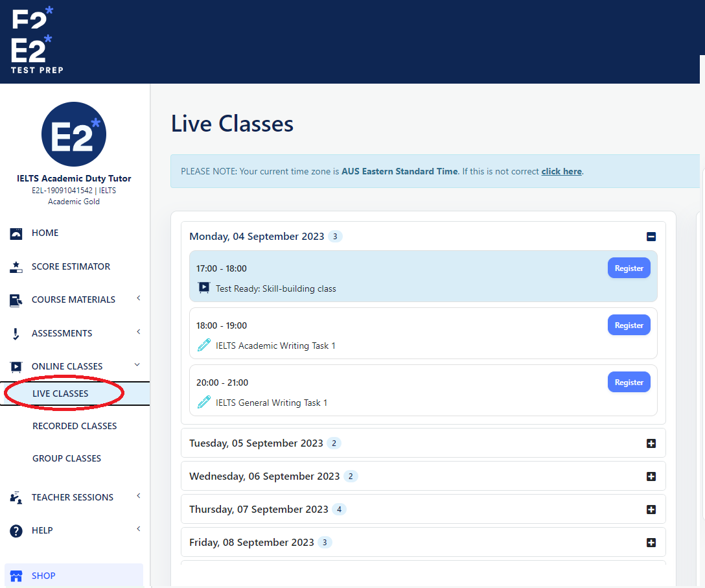Screen dimensions: 705x588
Task: Click the Home icon in sidebar
Action: pos(16,232)
